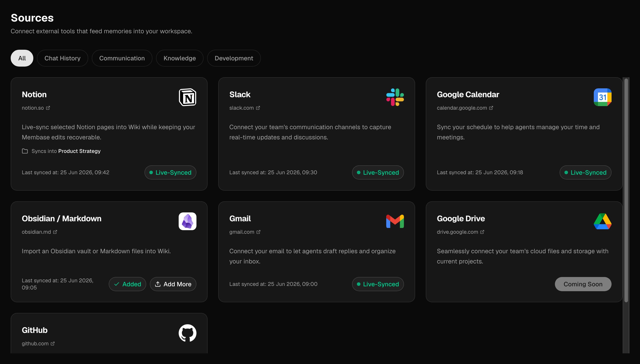Click Google Calendar's Live-Synced status button
Screen dimensions: 640x364
pyautogui.click(x=585, y=172)
